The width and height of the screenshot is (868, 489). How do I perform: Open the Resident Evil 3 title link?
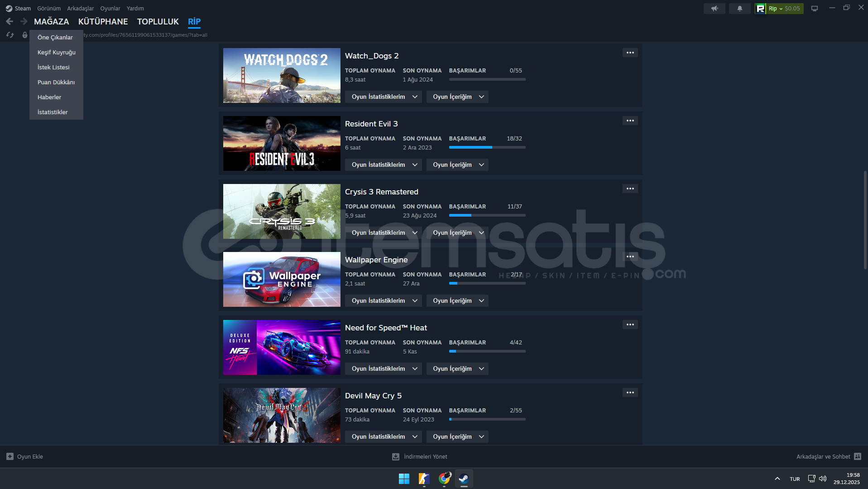click(x=371, y=124)
